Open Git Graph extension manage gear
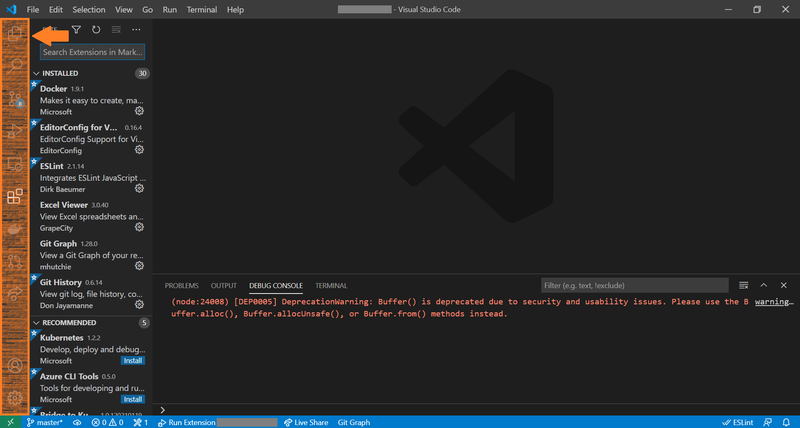 [x=139, y=266]
